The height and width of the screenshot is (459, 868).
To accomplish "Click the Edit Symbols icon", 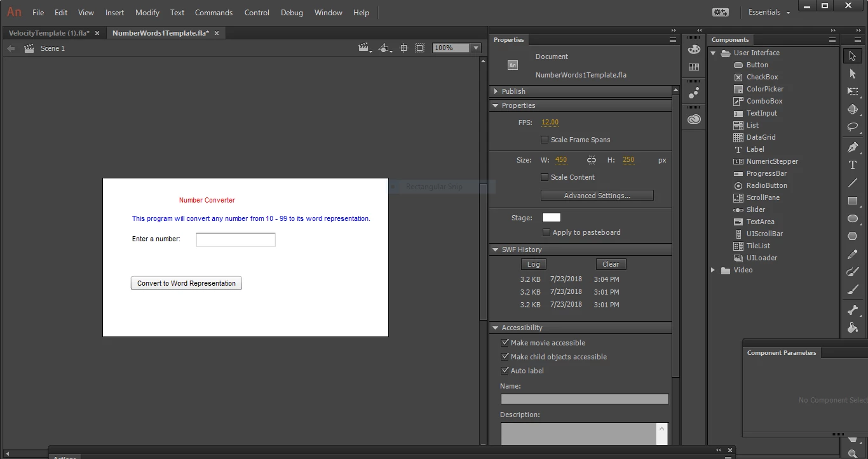I will click(x=385, y=48).
